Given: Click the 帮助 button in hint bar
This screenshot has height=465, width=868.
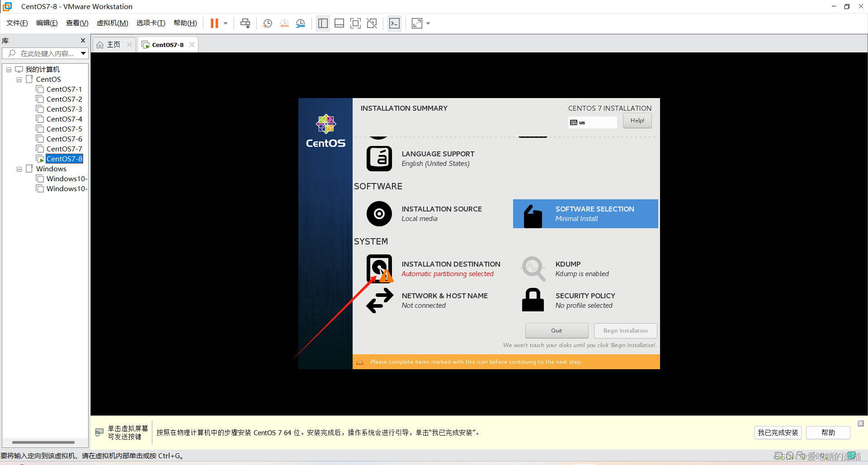Looking at the screenshot, I should point(828,433).
